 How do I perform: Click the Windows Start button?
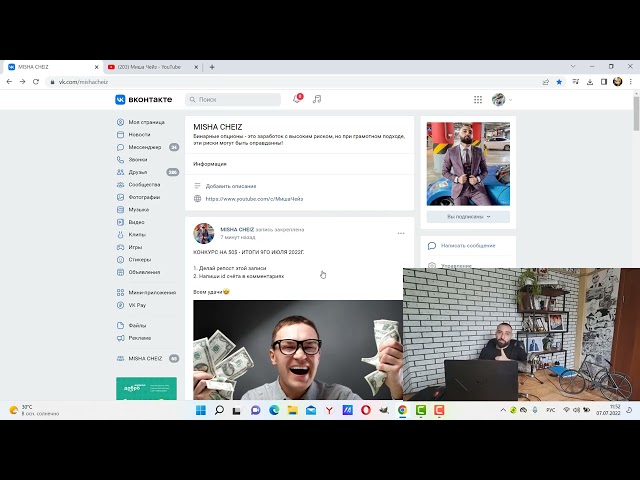[x=200, y=410]
